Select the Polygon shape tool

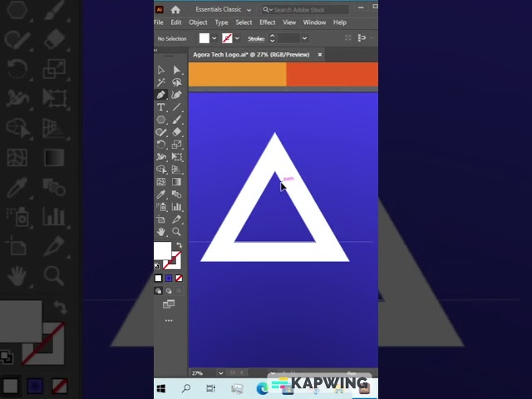[x=160, y=120]
